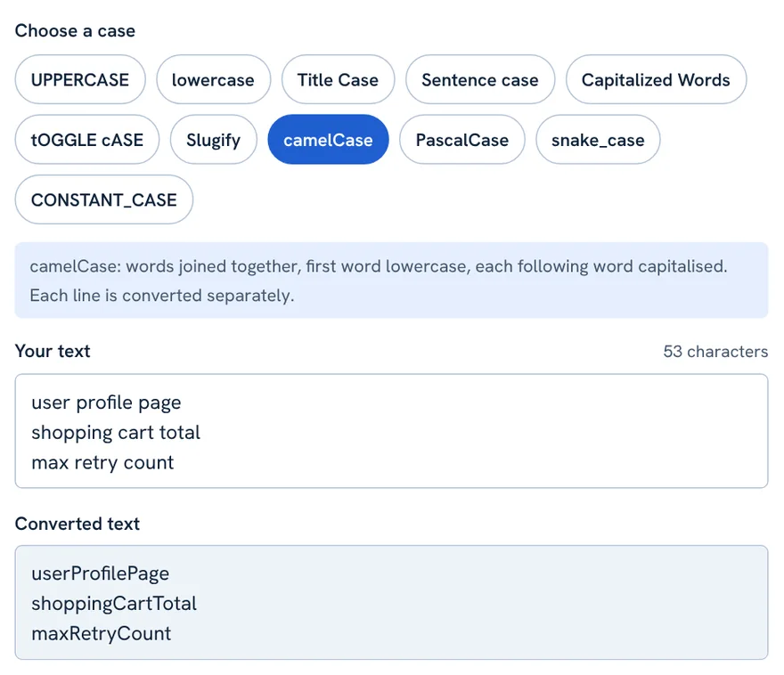The image size is (784, 675).
Task: Enable tOGGLE cASE conversion
Action: (87, 140)
